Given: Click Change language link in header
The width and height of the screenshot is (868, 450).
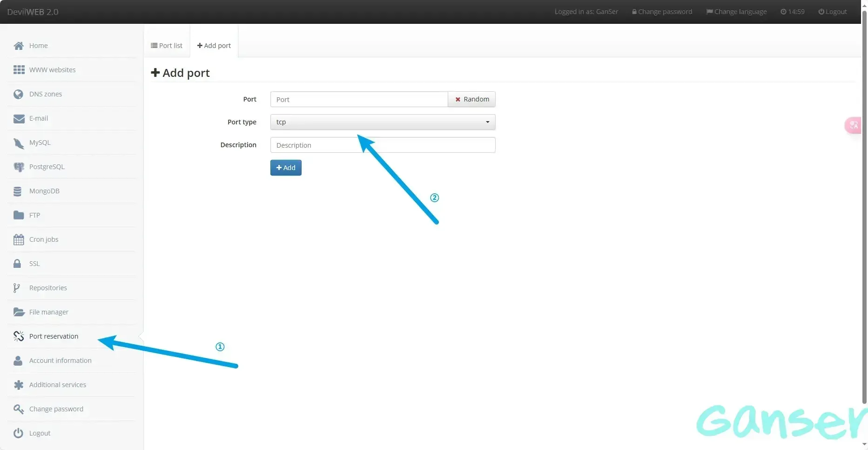Looking at the screenshot, I should click(736, 12).
